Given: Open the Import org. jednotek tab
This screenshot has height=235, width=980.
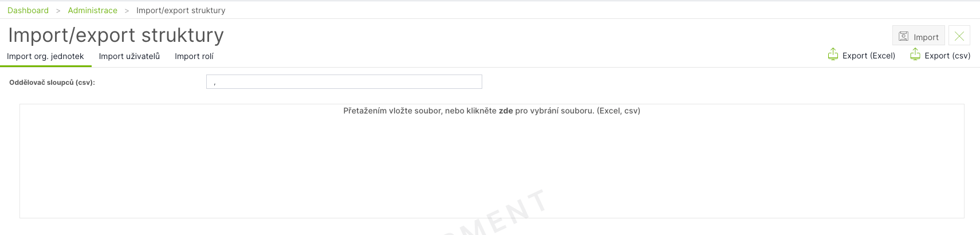Looking at the screenshot, I should [x=45, y=56].
